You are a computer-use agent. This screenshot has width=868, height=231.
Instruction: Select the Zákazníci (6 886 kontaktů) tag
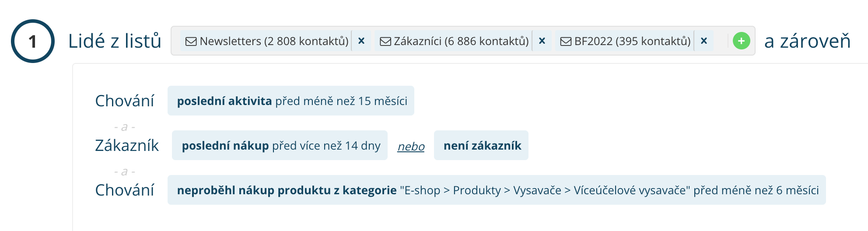[x=461, y=41]
